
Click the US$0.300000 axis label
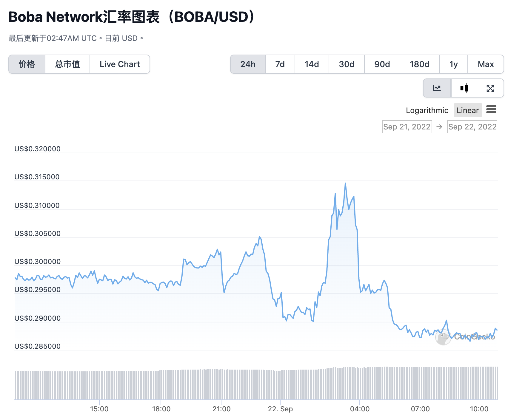[38, 262]
